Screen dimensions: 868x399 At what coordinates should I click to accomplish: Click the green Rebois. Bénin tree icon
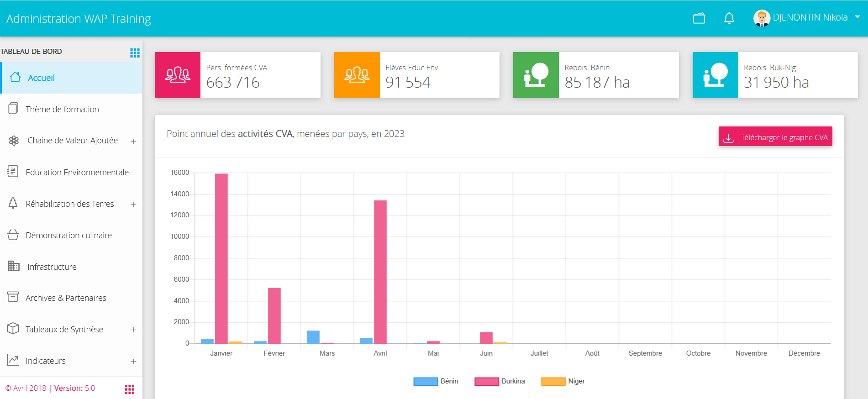[x=536, y=75]
